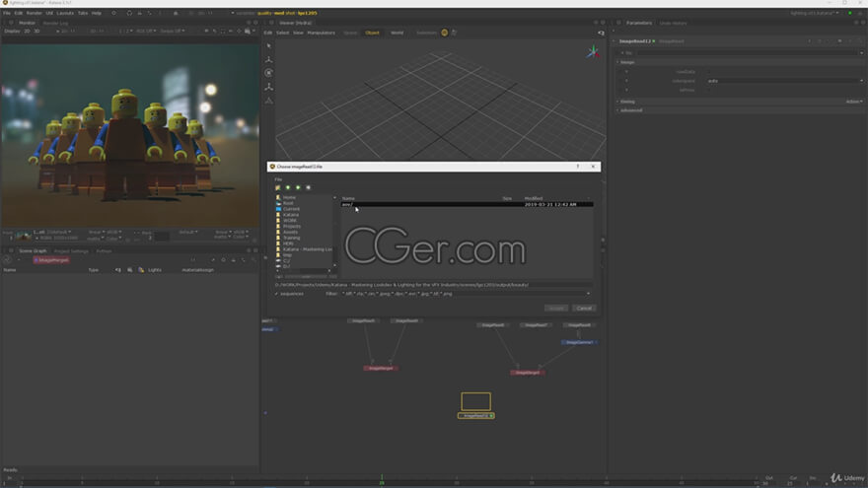Switch to the Undo History tab
The width and height of the screenshot is (868, 488).
(x=673, y=24)
